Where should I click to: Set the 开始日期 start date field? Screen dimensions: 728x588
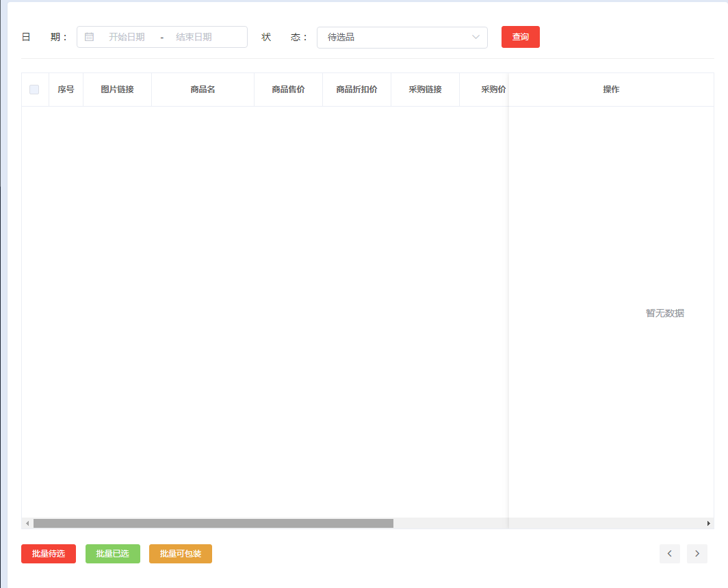click(127, 37)
